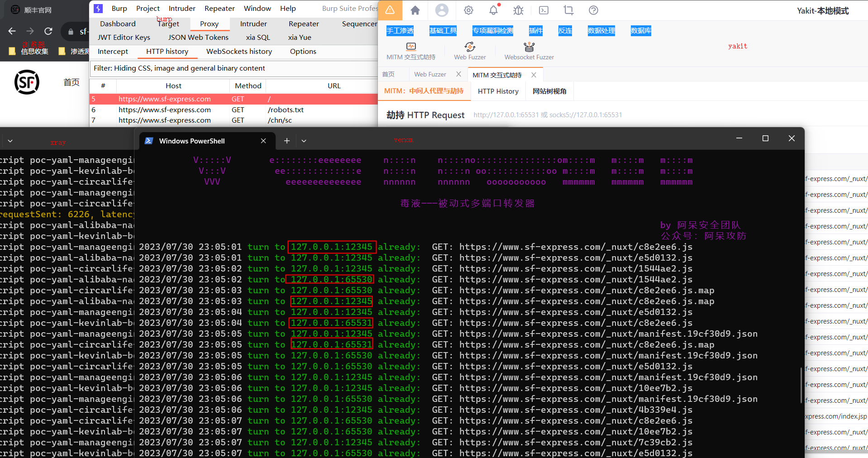Sort Burp history by Method column
Screen dimensions: 868x458
(248, 86)
